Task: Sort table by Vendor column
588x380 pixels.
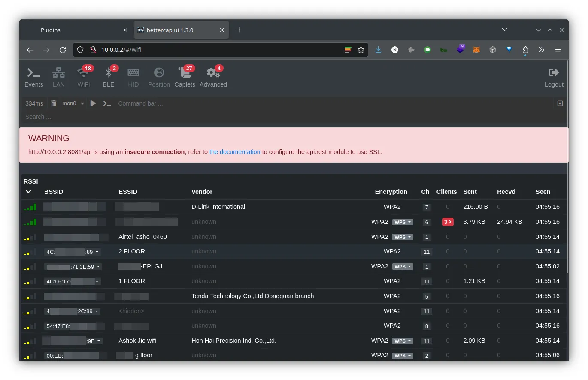Action: point(202,192)
